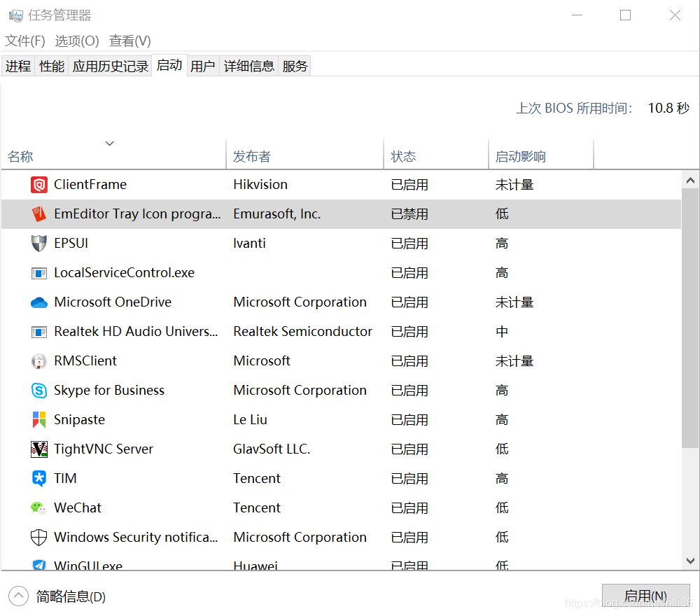Select Realtek HD Audio Univers... entry
The height and width of the screenshot is (616, 700).
pos(136,332)
